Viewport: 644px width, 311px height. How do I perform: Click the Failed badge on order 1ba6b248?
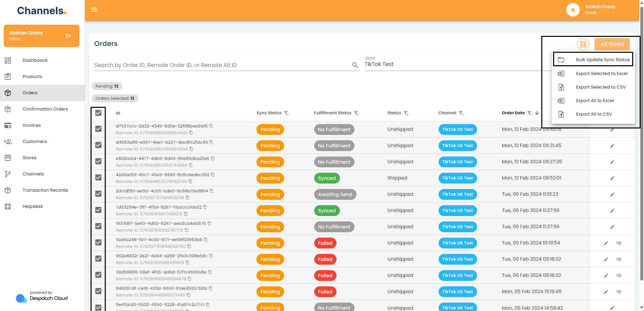pos(325,243)
